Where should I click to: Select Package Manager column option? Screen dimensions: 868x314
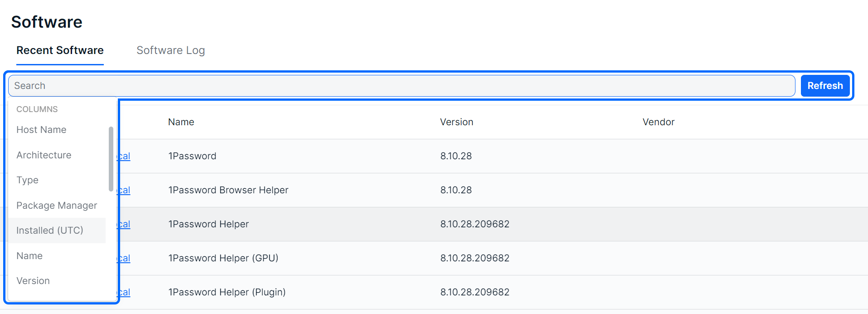coord(57,206)
